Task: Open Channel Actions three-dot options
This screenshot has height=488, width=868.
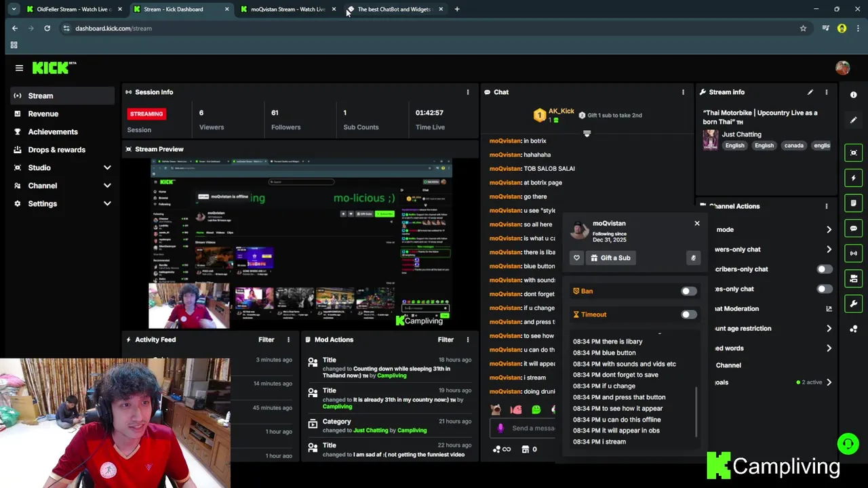Action: coord(826,206)
